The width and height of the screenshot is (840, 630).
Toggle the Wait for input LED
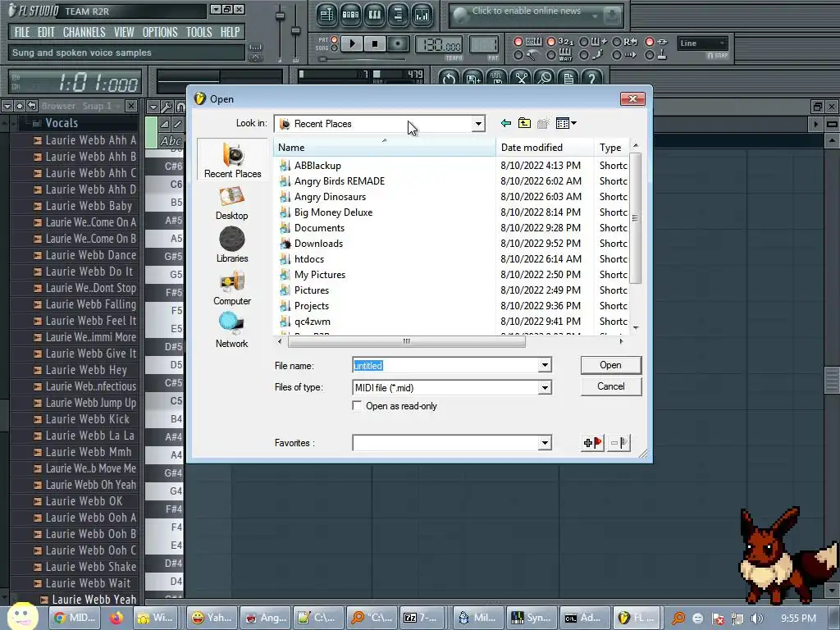[550, 55]
